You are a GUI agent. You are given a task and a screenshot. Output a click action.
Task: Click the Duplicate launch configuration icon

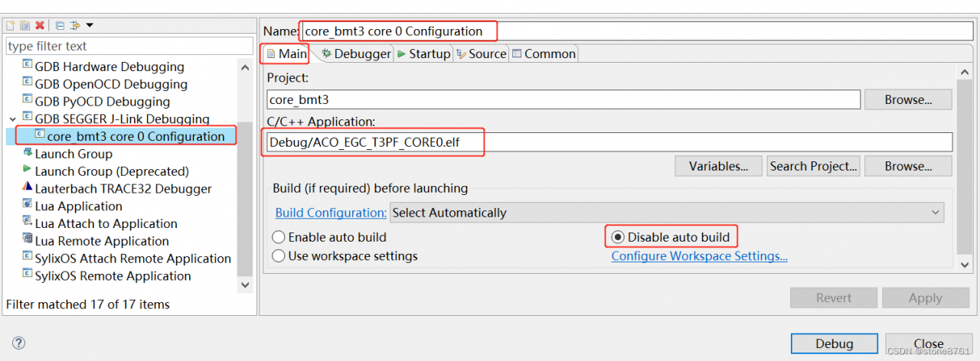point(24,26)
